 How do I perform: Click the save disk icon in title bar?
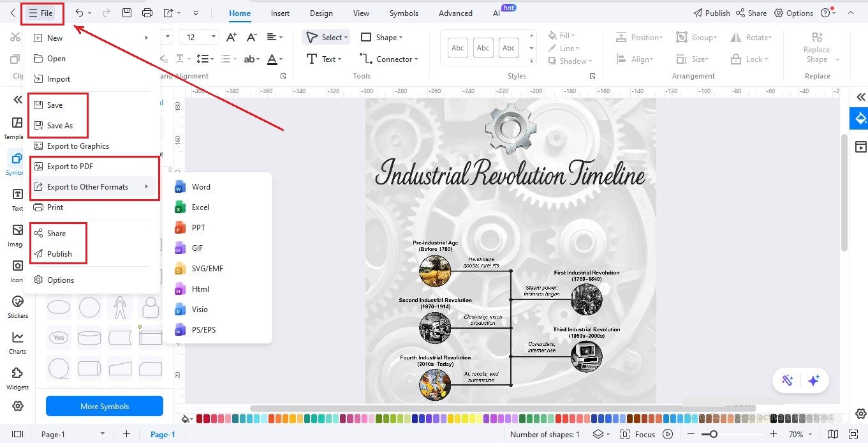[x=127, y=13]
